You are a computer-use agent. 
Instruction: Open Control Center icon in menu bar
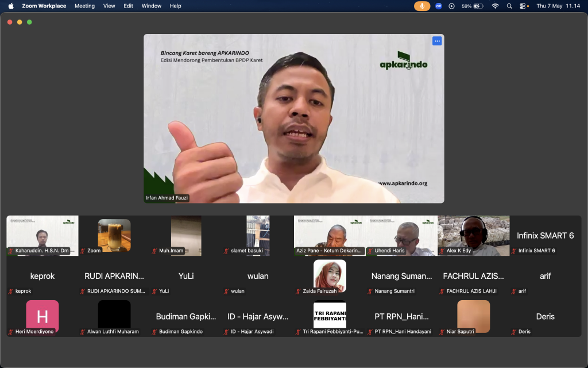524,6
